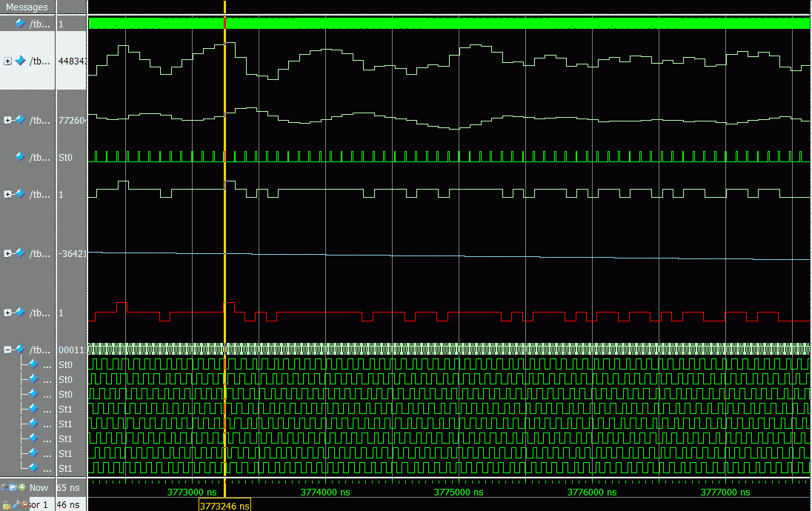Collapse the expanded 00011 bus signal
The height and width of the screenshot is (511, 812).
pos(7,350)
